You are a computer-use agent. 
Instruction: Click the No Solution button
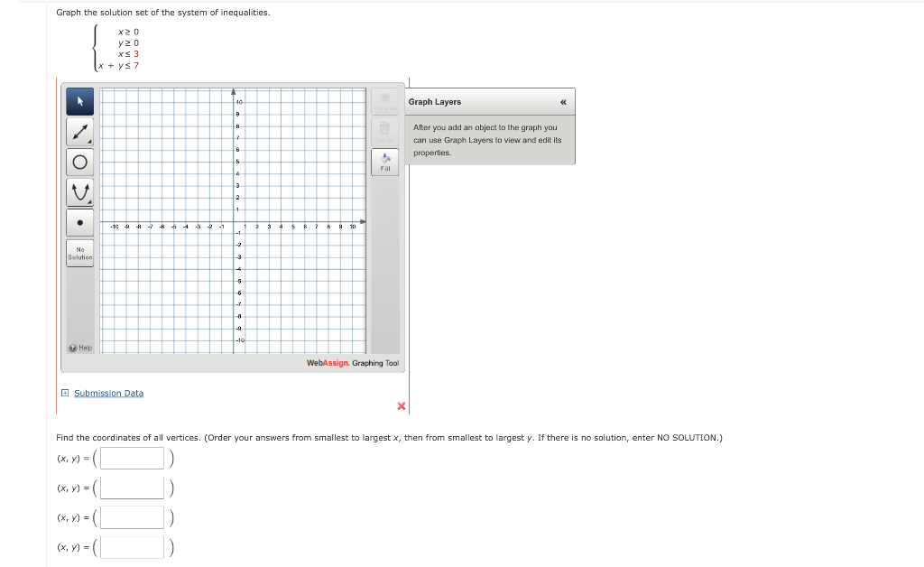(x=79, y=253)
